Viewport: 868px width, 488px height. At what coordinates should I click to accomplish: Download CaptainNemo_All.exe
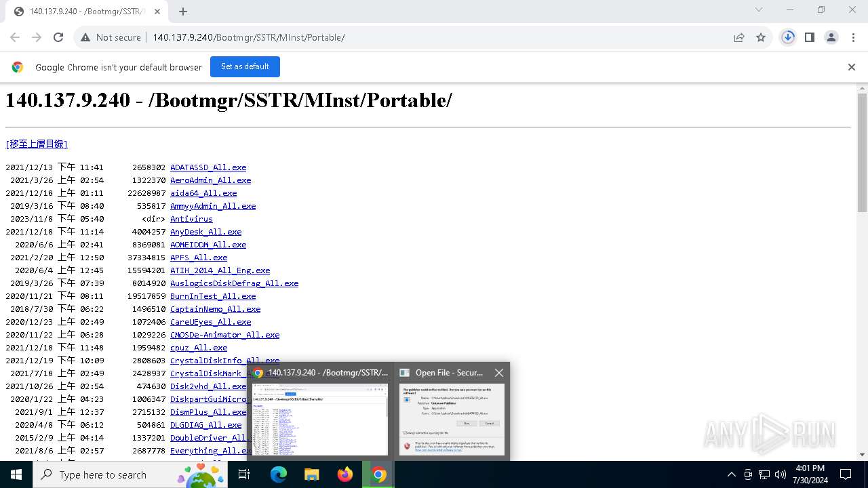[215, 309]
